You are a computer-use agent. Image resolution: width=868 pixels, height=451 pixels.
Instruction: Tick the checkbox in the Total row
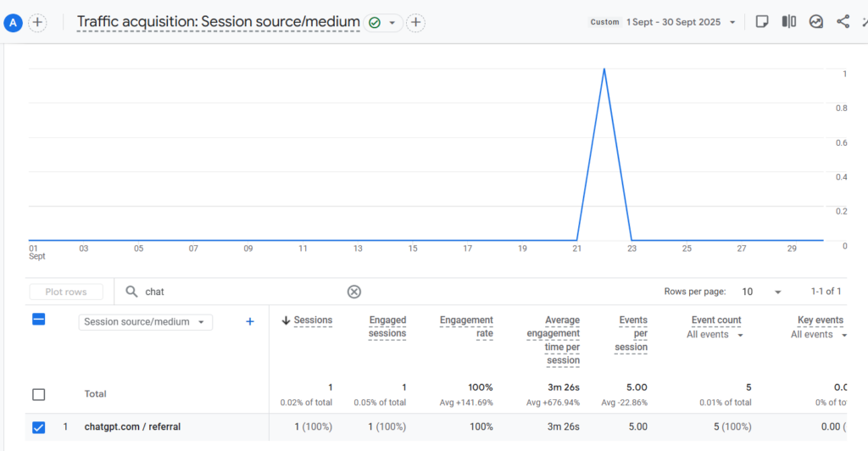coord(39,394)
